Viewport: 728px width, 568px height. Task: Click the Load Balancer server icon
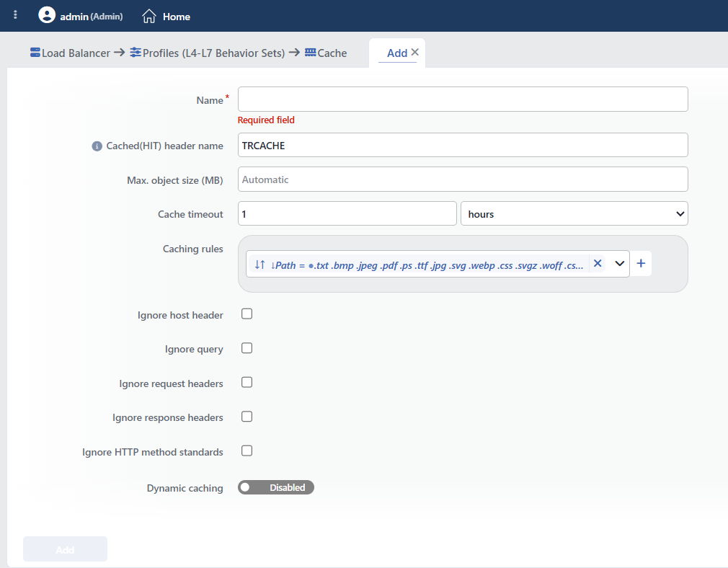tap(35, 53)
